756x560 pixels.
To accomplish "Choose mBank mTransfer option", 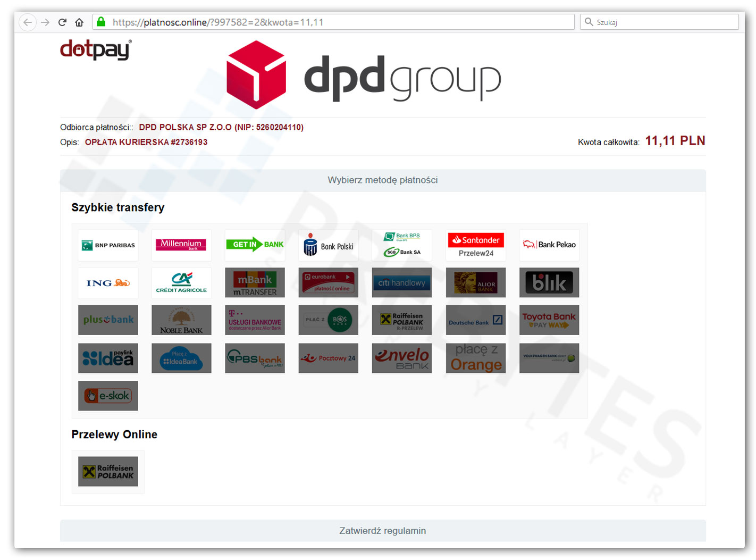I will pos(255,283).
